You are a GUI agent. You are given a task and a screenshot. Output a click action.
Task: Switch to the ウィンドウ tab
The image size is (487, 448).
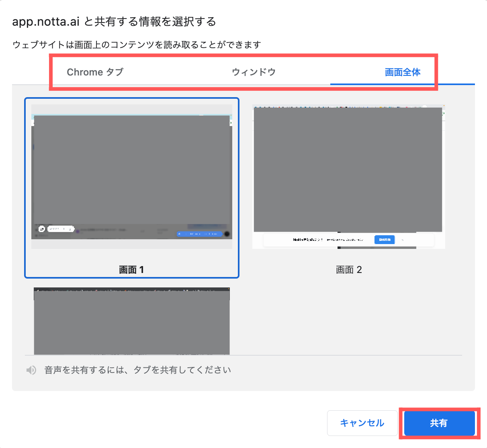[x=254, y=72]
